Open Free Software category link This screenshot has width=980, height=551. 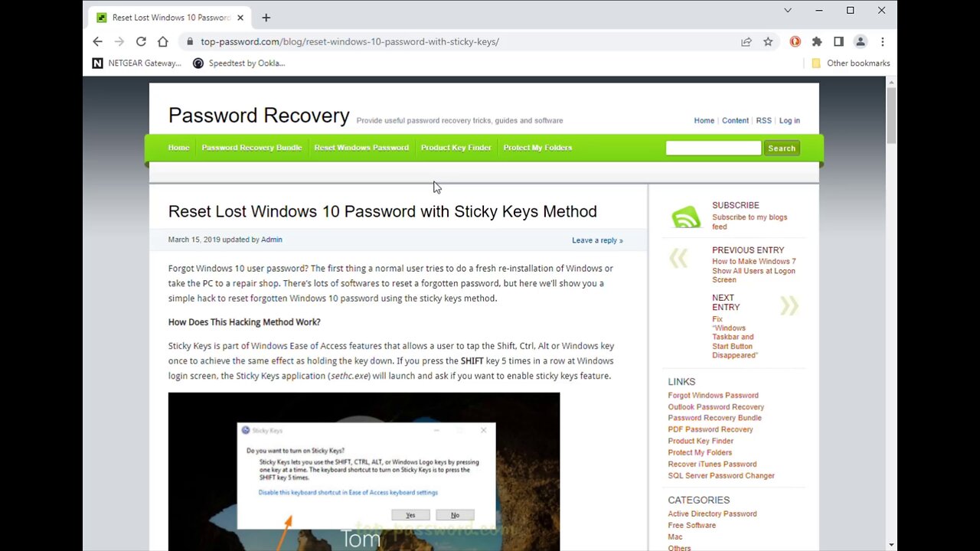[x=692, y=525]
